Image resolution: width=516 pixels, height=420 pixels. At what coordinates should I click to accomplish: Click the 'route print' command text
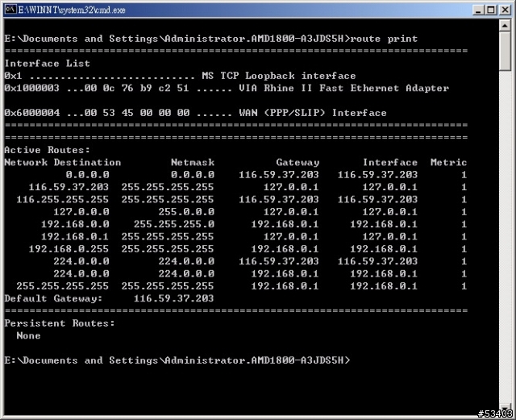pyautogui.click(x=384, y=39)
